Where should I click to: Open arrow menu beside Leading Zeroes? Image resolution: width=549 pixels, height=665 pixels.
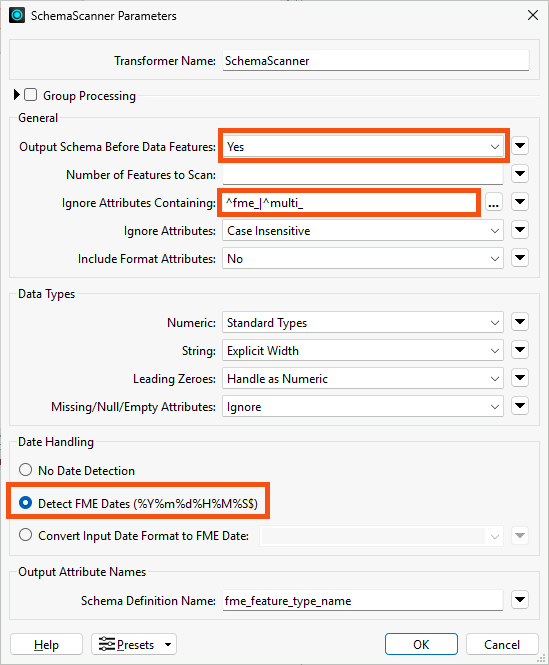[x=520, y=378]
